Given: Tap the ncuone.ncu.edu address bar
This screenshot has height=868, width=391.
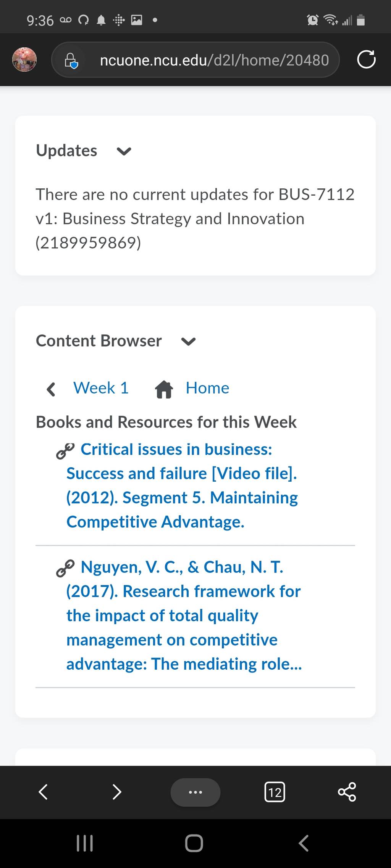Looking at the screenshot, I should pyautogui.click(x=195, y=60).
